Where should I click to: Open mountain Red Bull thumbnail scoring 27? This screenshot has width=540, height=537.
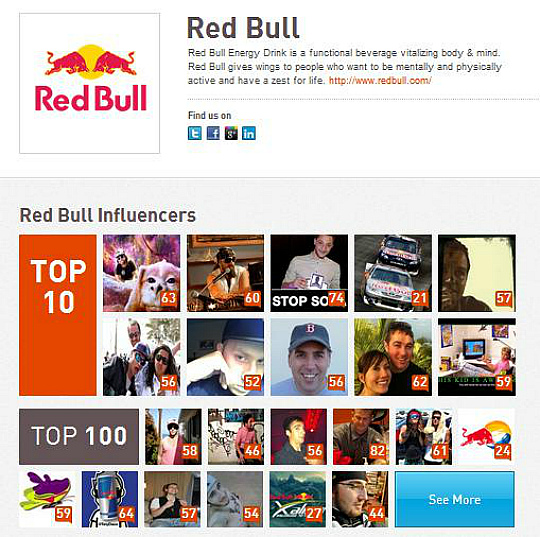click(x=298, y=499)
